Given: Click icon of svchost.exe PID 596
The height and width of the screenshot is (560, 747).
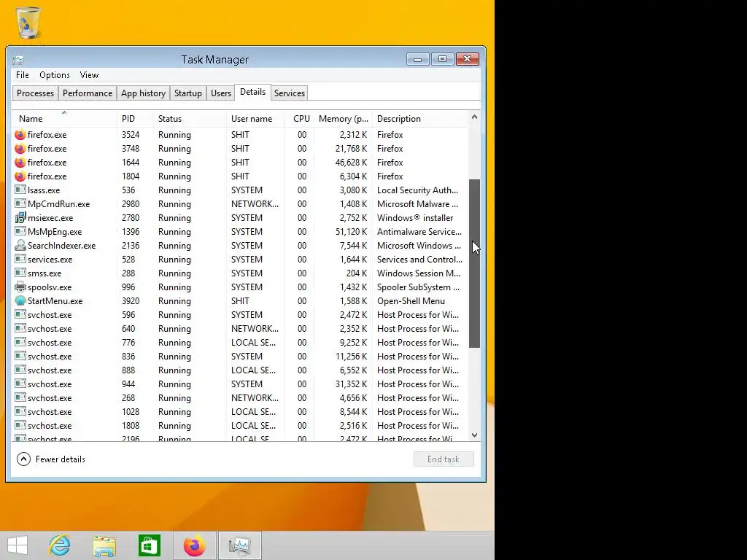Looking at the screenshot, I should click(20, 314).
